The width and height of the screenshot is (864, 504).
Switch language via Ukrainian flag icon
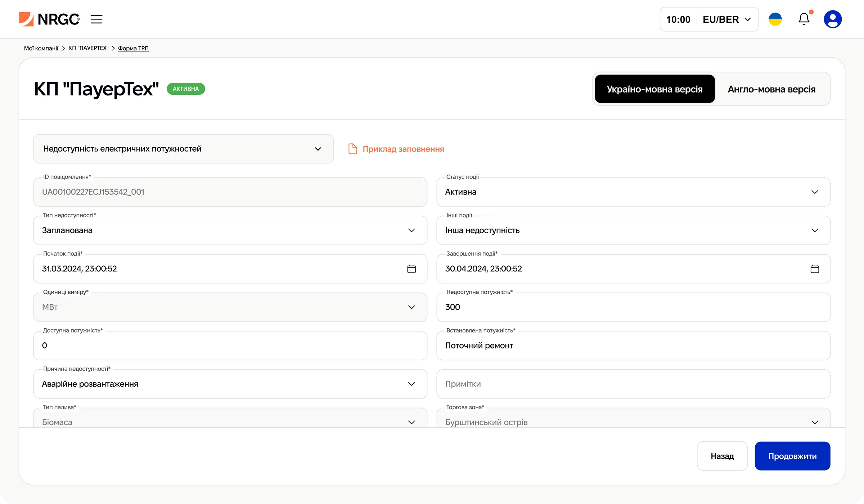coord(775,19)
